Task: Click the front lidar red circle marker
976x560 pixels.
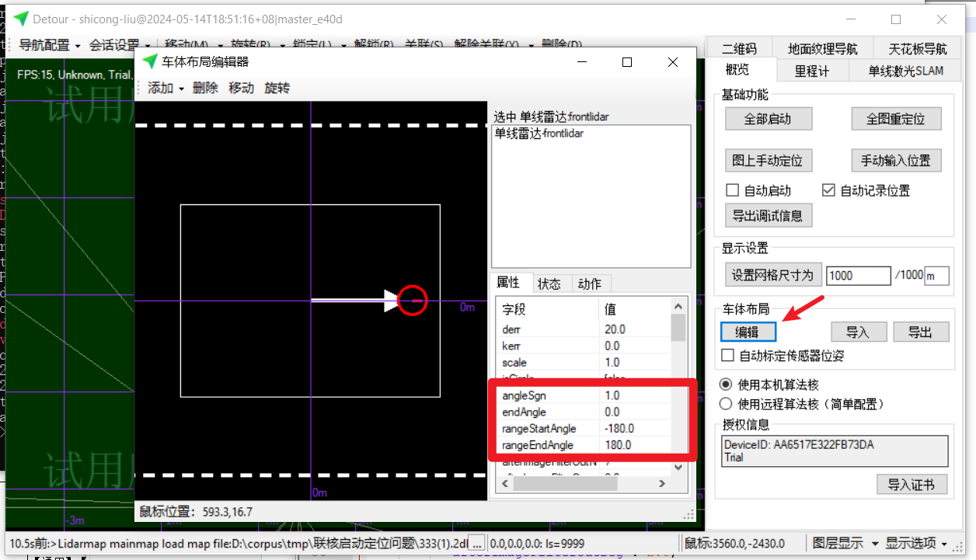Action: pyautogui.click(x=413, y=300)
